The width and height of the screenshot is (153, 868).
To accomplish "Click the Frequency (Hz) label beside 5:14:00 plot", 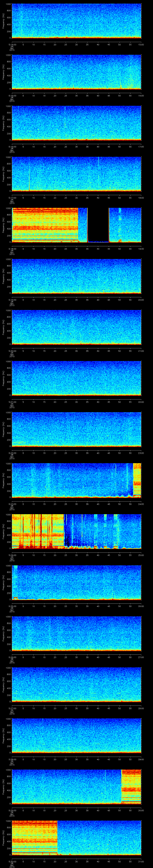I will [4, 21].
